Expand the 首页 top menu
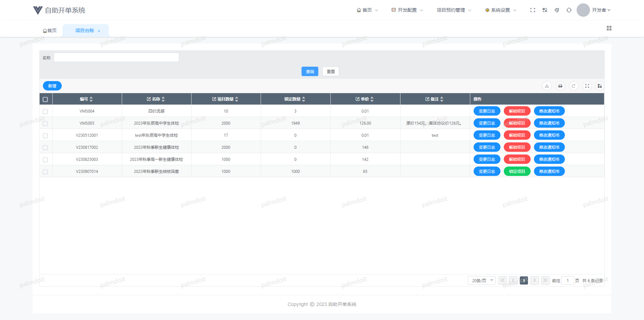Screen dimensions: 644x320 pos(367,10)
